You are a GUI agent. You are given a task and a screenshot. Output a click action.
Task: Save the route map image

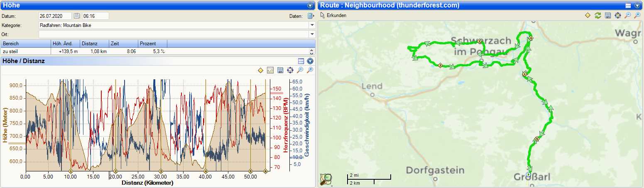(607, 15)
